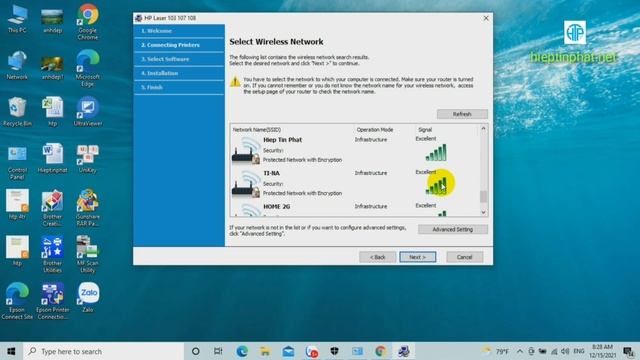Viewport: 640px width, 360px height.
Task: Open the taskbar clock and date
Action: (602, 351)
